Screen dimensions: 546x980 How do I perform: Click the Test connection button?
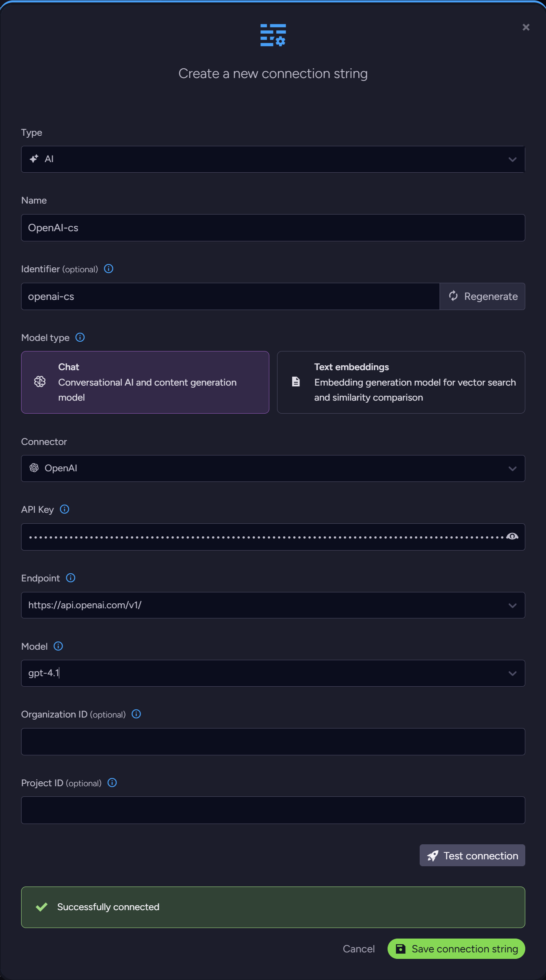tap(472, 855)
